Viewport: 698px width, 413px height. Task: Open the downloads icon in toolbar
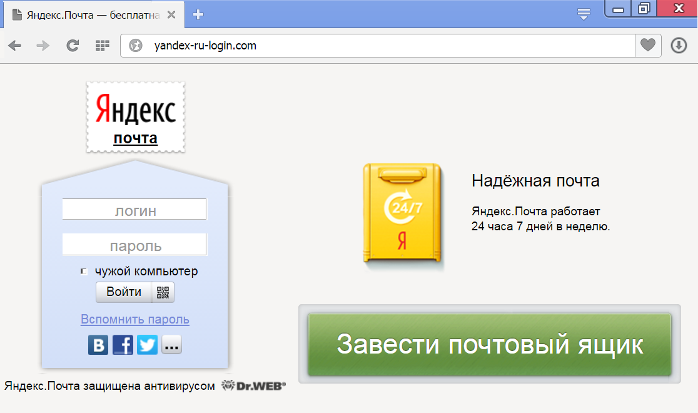[679, 45]
